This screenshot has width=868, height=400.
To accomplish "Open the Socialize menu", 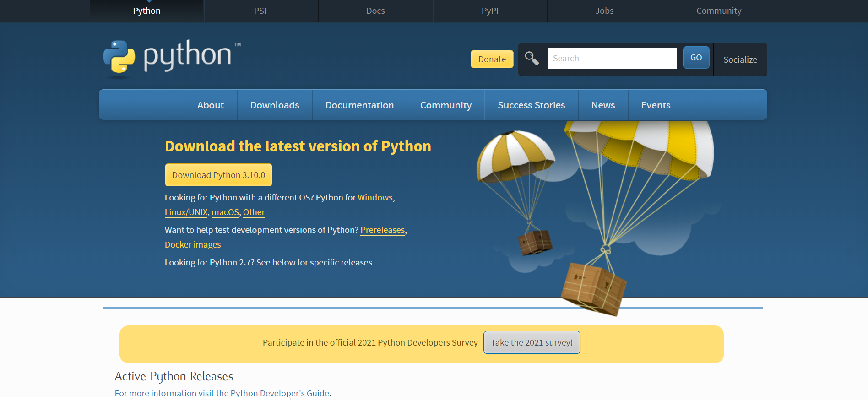I will click(x=740, y=59).
